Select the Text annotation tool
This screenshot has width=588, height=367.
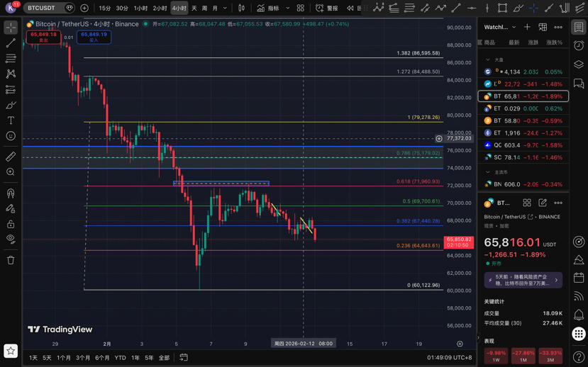click(11, 120)
